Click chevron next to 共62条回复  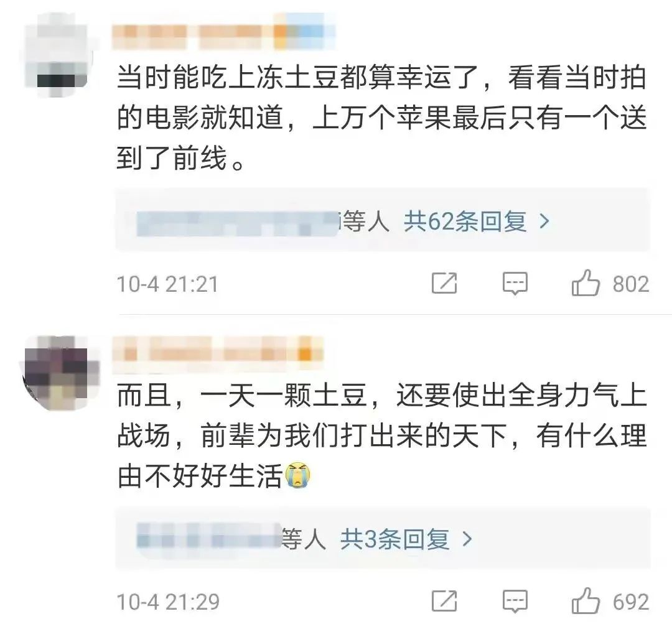point(544,221)
